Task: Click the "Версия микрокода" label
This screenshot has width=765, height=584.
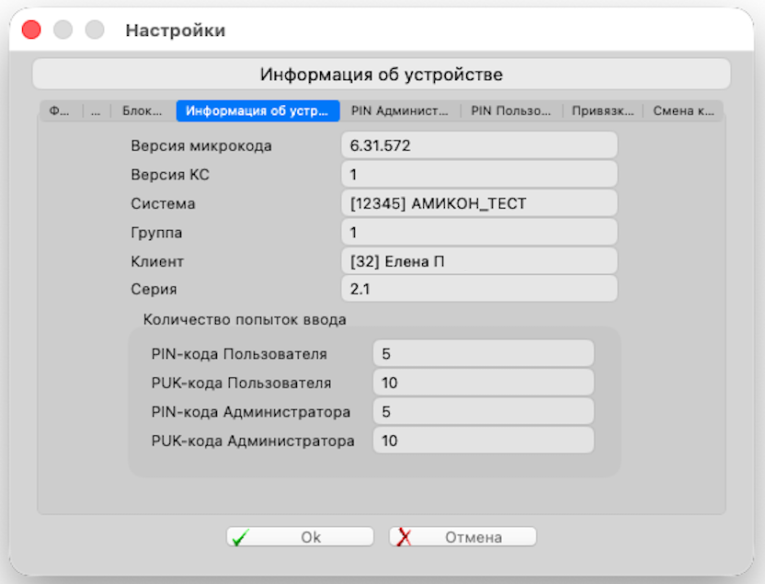Action: tap(201, 146)
